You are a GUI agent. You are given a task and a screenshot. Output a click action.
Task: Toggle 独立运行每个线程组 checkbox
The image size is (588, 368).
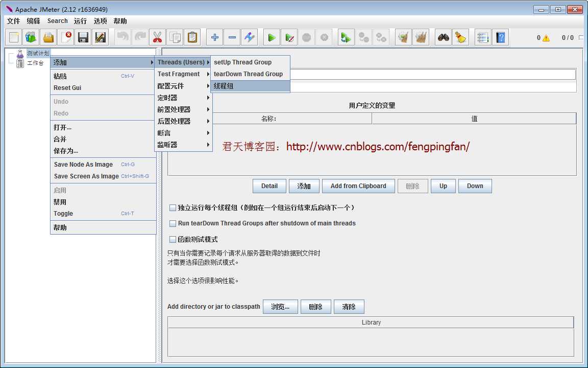click(173, 208)
